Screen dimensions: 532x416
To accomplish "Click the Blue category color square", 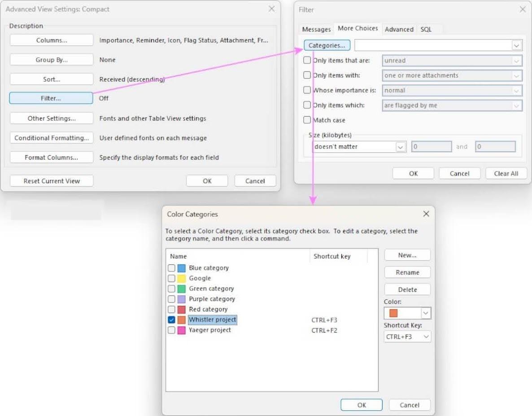I will point(182,268).
